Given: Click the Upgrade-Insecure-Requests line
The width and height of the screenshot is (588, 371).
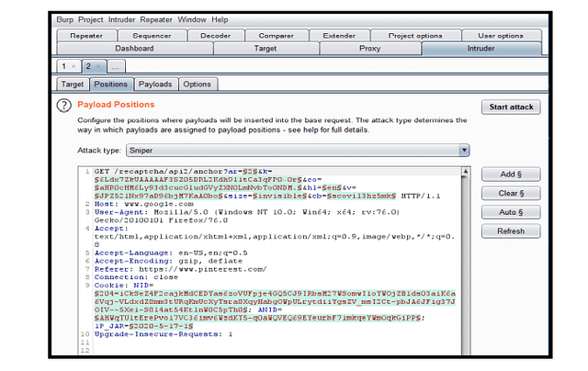Looking at the screenshot, I should (164, 334).
